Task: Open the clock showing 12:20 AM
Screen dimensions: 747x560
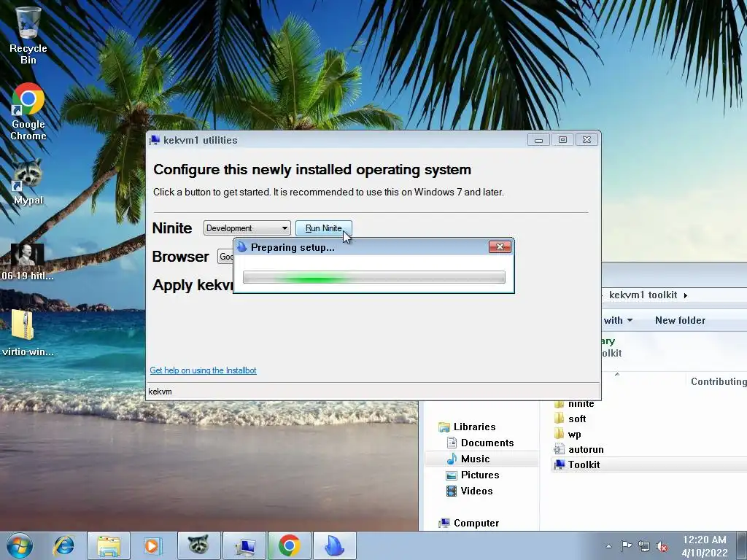Action: pos(705,546)
